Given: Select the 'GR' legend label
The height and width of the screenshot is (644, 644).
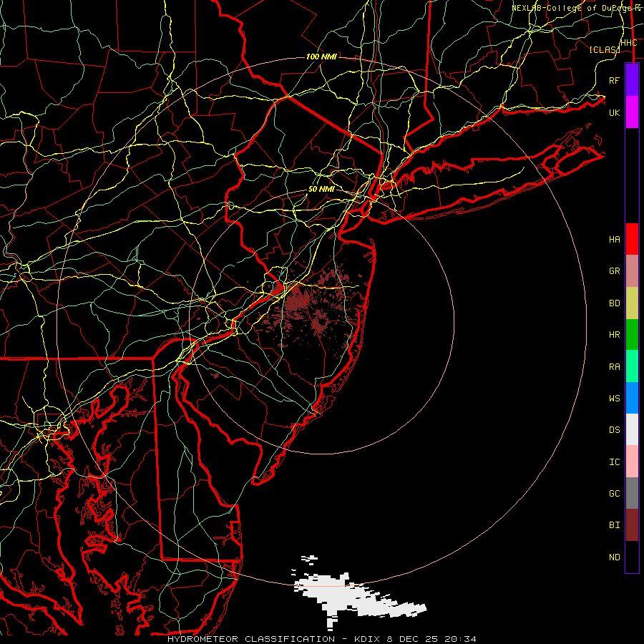Looking at the screenshot, I should pos(615,271).
